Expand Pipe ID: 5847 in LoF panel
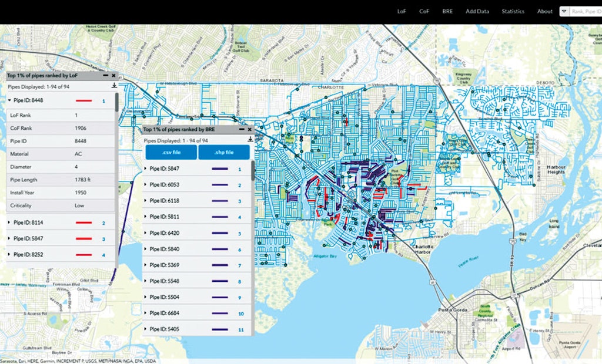Viewport: 602px width, 364px height. pyautogui.click(x=9, y=238)
